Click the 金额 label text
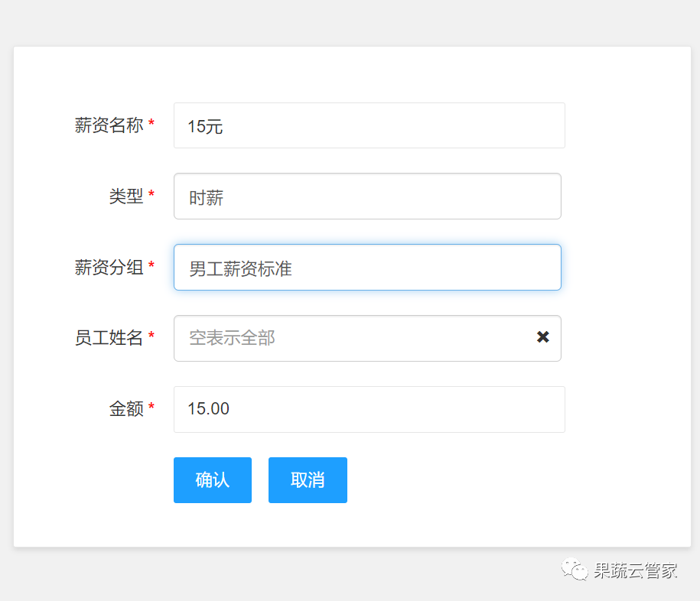The width and height of the screenshot is (700, 601). [125, 409]
